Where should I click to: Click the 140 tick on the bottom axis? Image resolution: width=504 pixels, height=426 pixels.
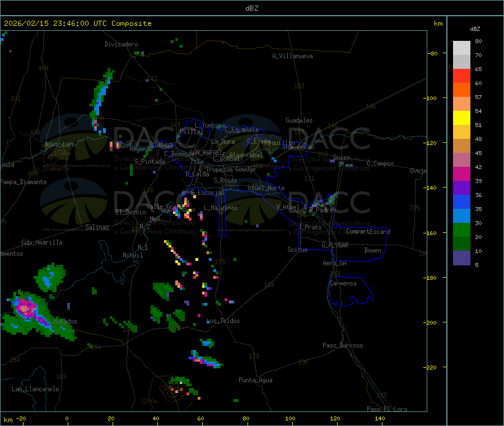[380, 418]
